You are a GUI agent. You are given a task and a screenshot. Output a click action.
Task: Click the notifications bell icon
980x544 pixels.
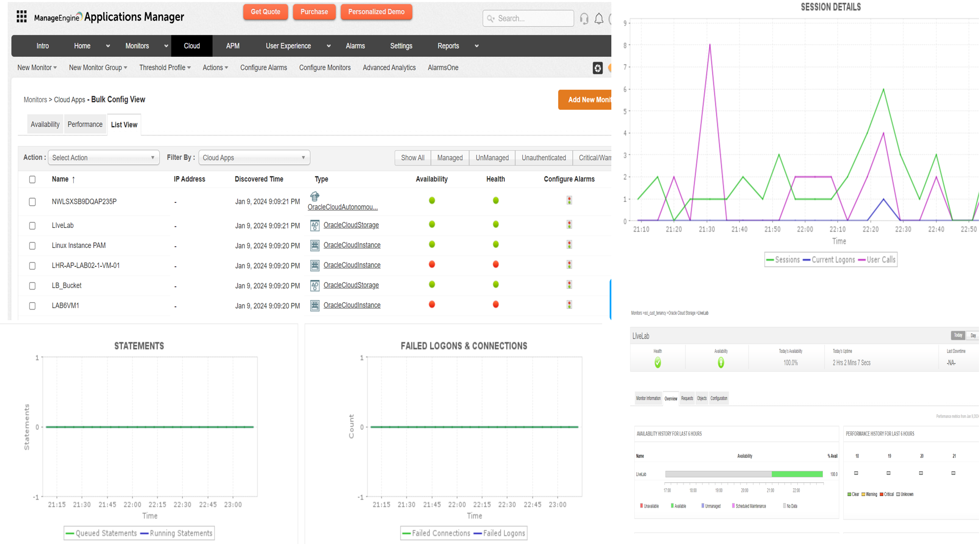(599, 18)
